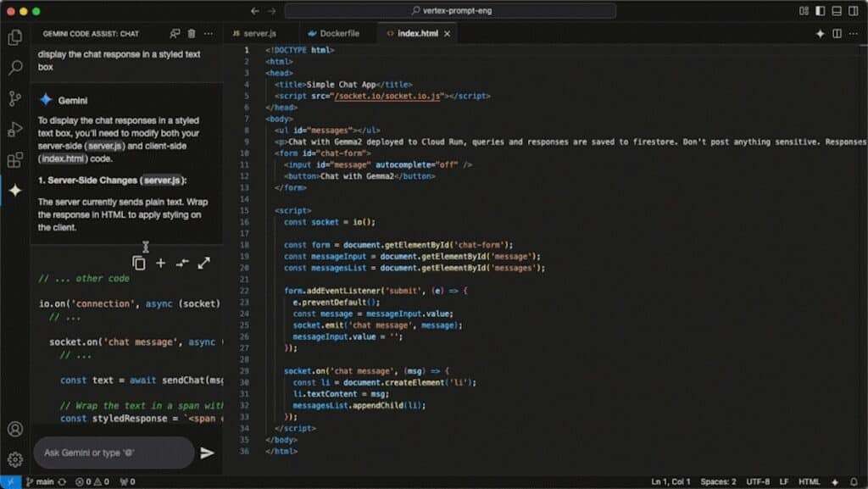Open the Search view in activity bar

pyautogui.click(x=15, y=68)
